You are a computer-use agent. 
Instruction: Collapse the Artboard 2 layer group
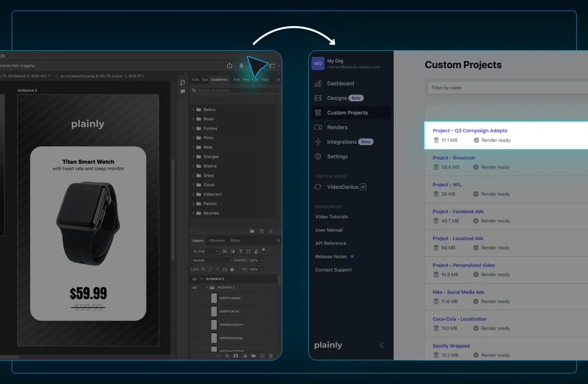[207, 287]
